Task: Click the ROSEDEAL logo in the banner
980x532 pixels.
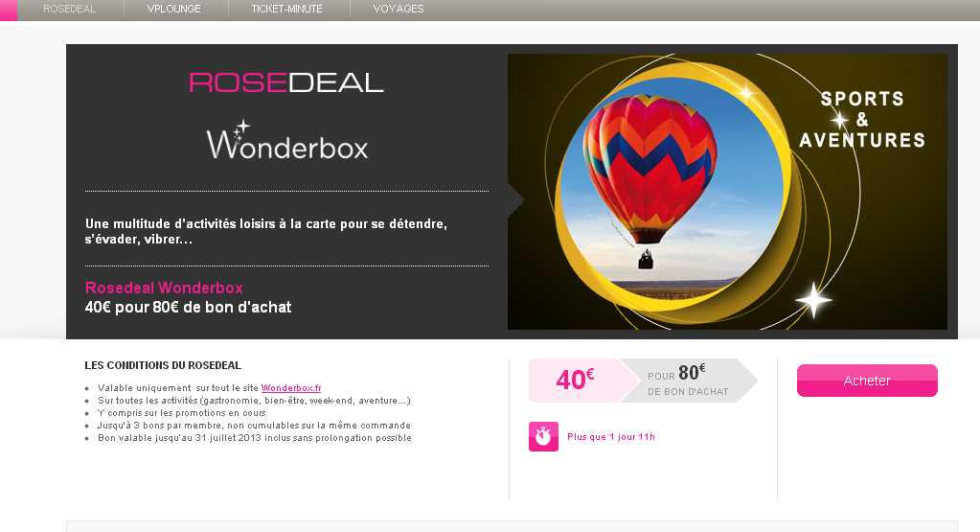Action: (x=286, y=82)
